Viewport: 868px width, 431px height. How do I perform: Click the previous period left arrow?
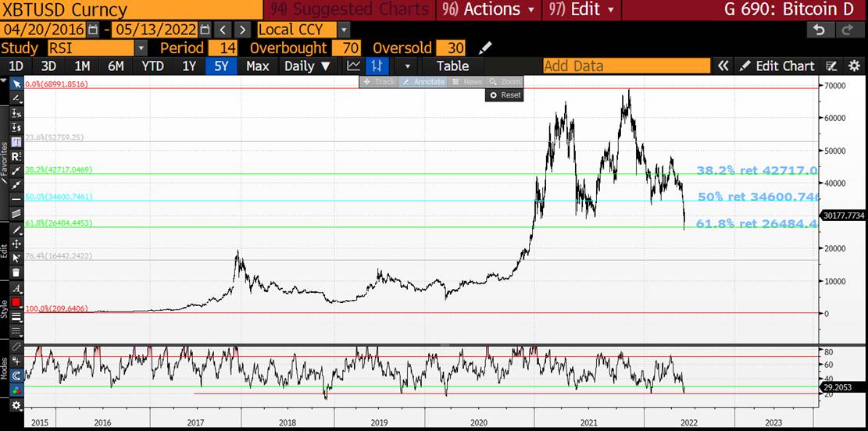point(222,30)
